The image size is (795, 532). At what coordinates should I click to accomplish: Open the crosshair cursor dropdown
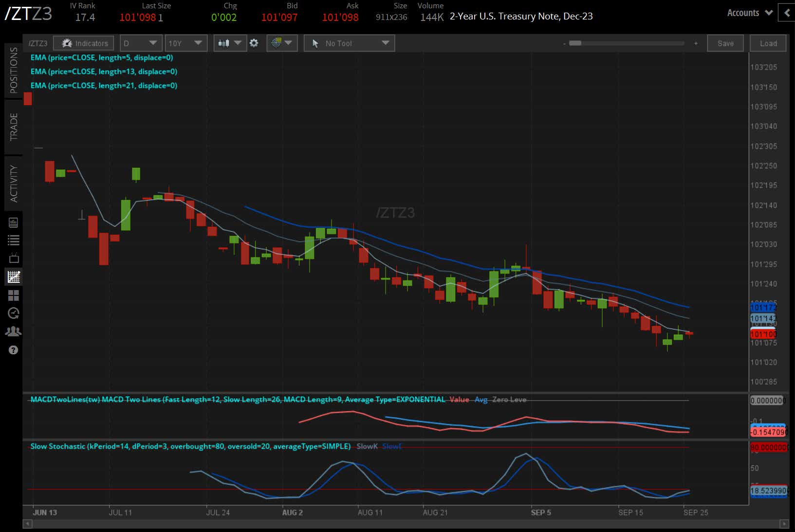(x=282, y=43)
